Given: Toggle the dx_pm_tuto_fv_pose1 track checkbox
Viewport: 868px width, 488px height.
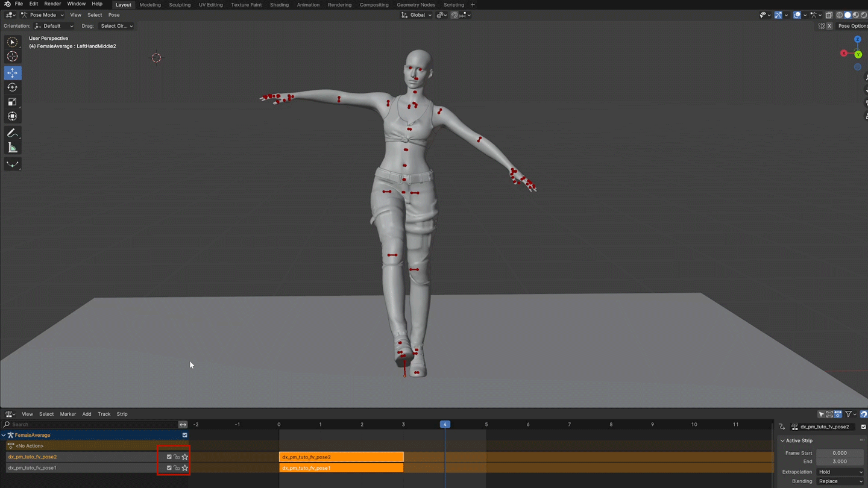Looking at the screenshot, I should click(x=169, y=468).
